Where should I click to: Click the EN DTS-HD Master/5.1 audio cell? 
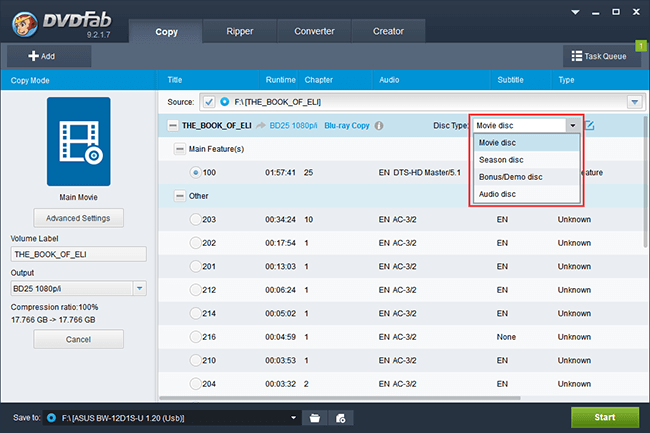pyautogui.click(x=420, y=172)
